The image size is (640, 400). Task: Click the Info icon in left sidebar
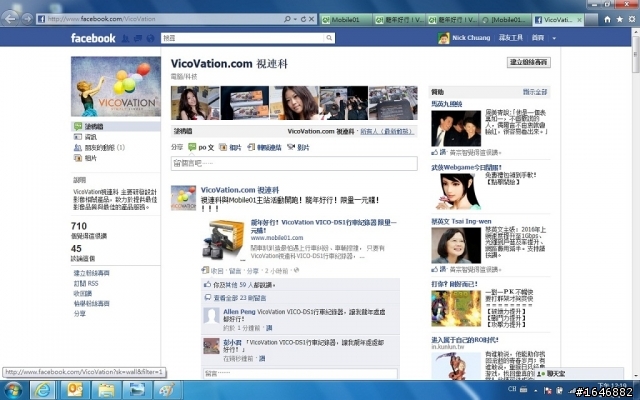point(78,137)
